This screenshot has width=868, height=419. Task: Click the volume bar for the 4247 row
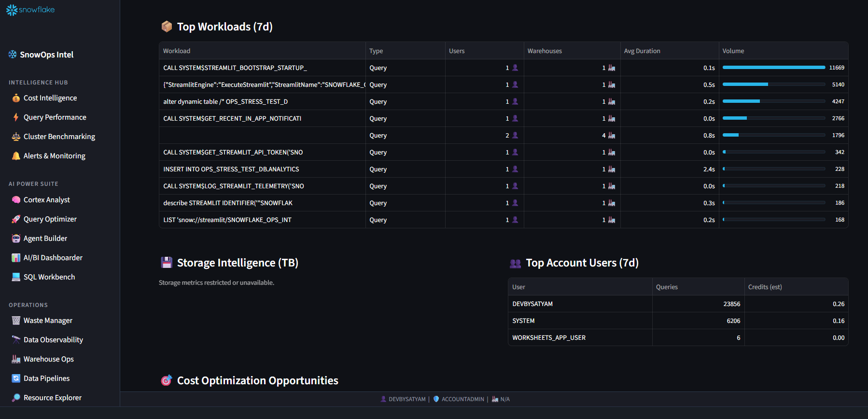774,101
